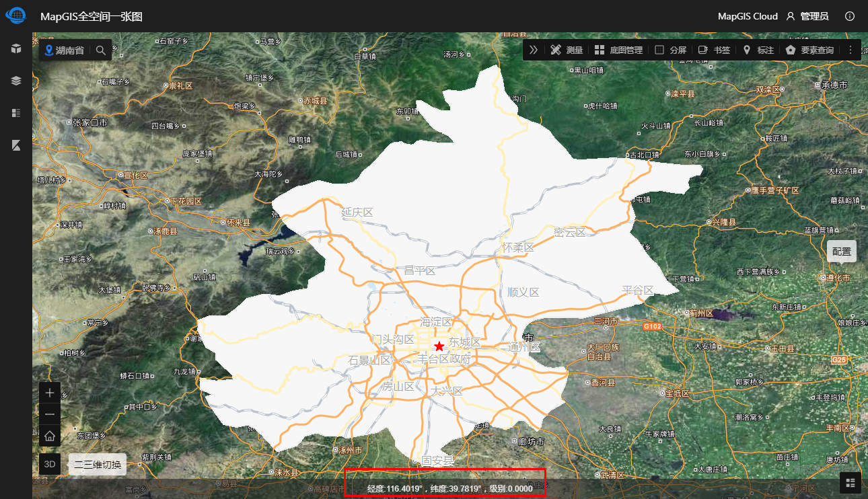
Task: Click the 级别 level readout in status bar
Action: pyautogui.click(x=511, y=488)
